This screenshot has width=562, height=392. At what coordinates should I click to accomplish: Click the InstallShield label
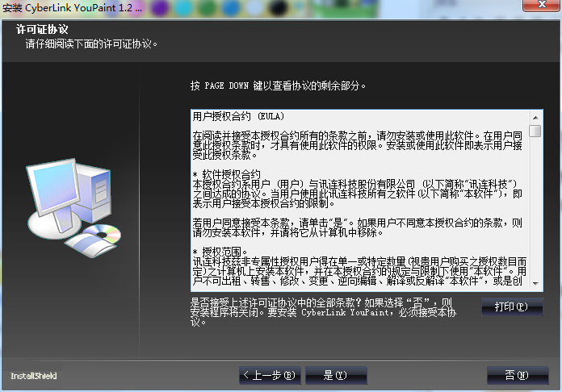tap(33, 376)
